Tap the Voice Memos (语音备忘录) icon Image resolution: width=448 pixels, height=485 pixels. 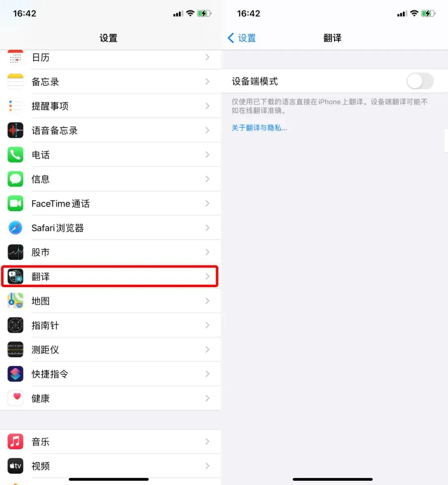click(15, 131)
